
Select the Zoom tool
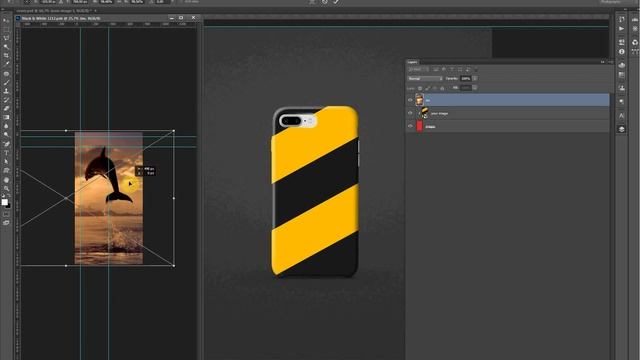click(x=6, y=189)
